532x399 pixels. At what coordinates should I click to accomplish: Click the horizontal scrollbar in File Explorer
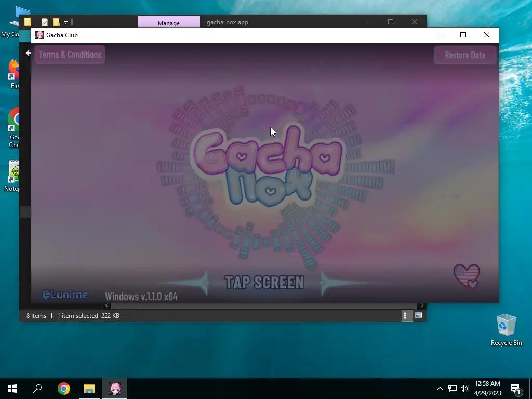[263, 305]
